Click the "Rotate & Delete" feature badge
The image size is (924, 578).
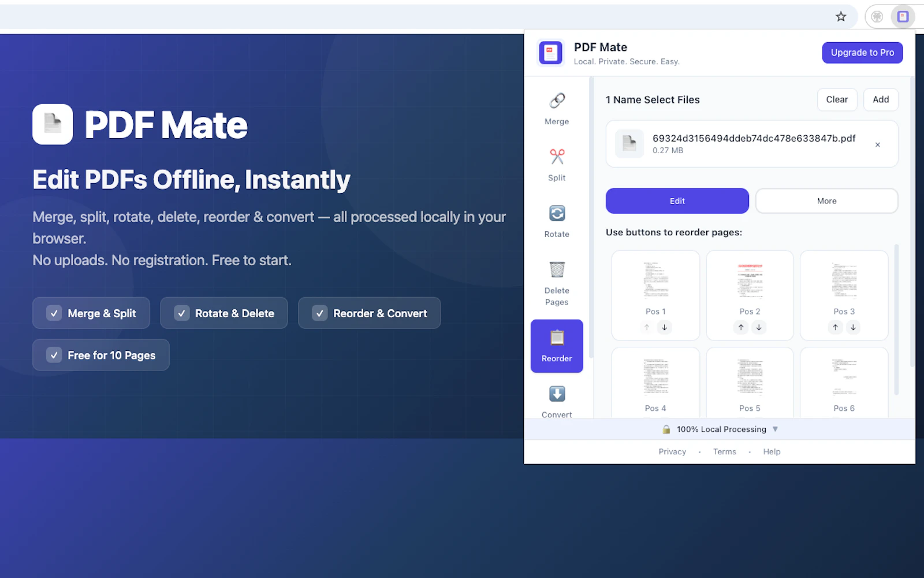[224, 313]
